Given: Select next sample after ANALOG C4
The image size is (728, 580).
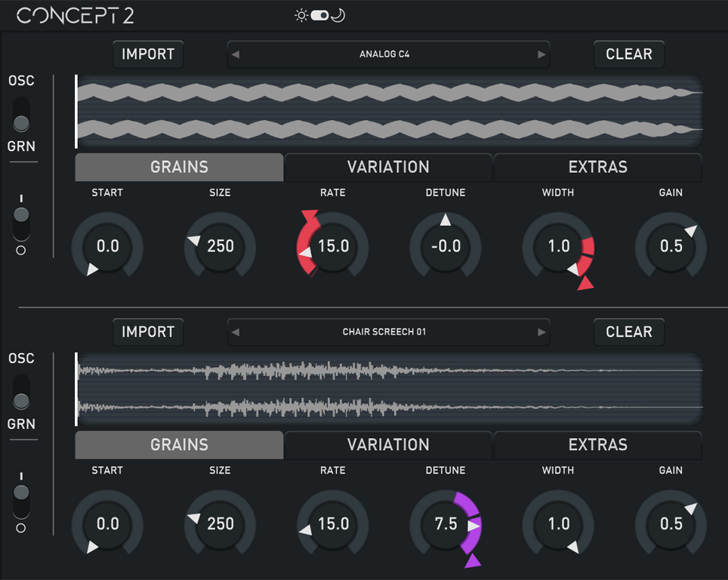Looking at the screenshot, I should tap(541, 54).
